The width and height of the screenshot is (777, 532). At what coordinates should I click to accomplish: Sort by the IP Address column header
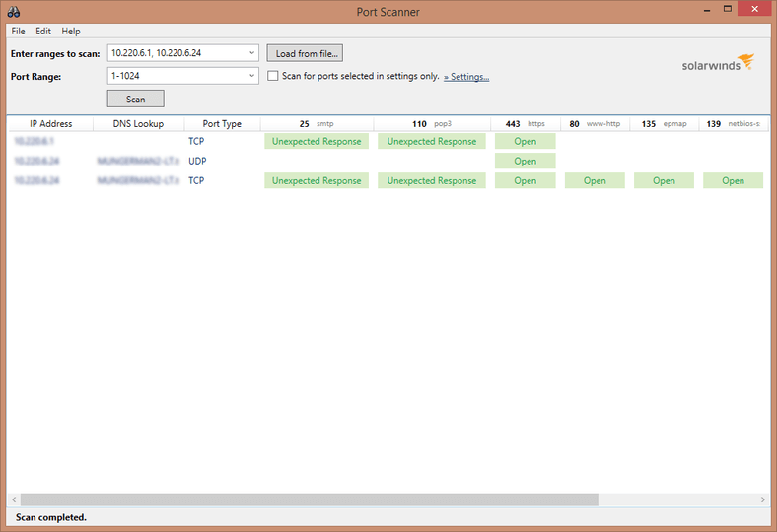pyautogui.click(x=50, y=124)
